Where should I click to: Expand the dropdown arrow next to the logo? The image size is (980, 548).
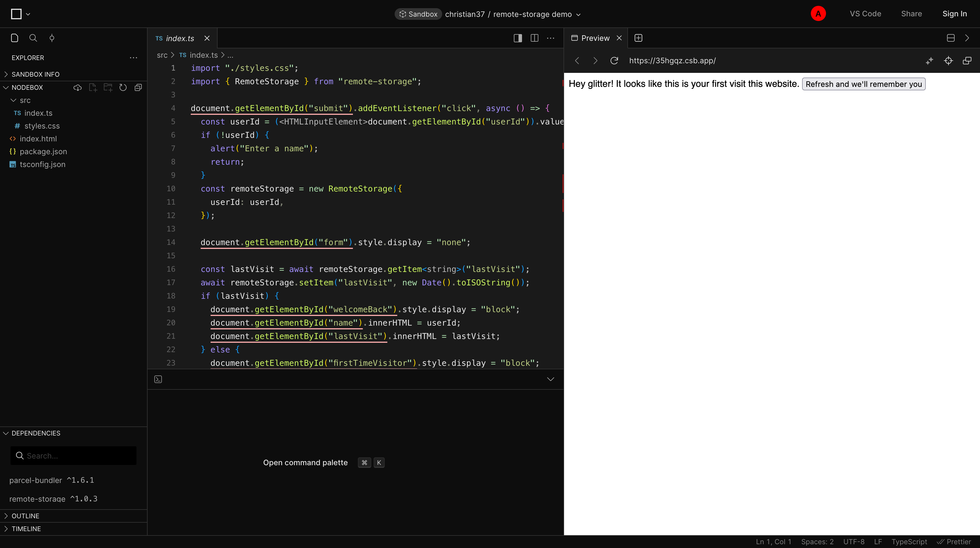click(x=28, y=15)
